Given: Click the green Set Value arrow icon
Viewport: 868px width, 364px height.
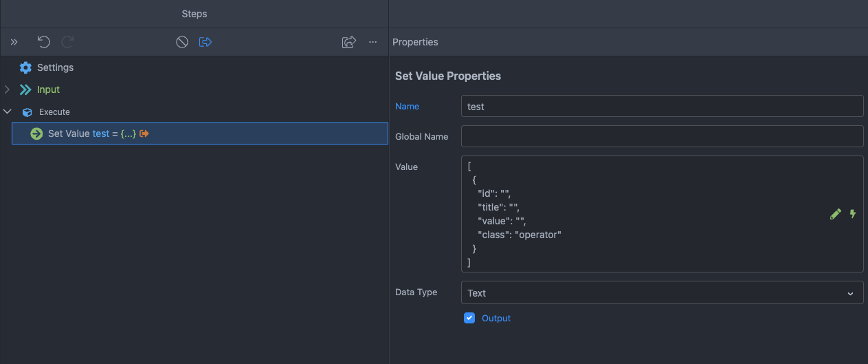Looking at the screenshot, I should (x=36, y=133).
